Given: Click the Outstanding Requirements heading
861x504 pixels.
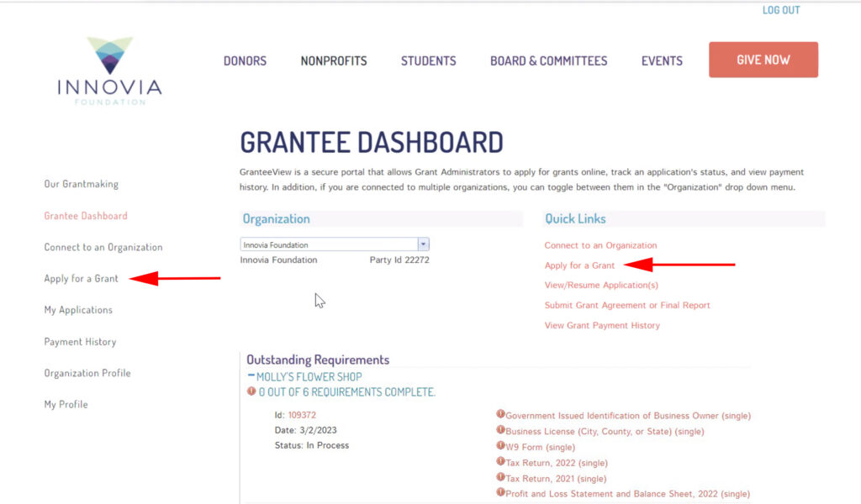Looking at the screenshot, I should 318,360.
